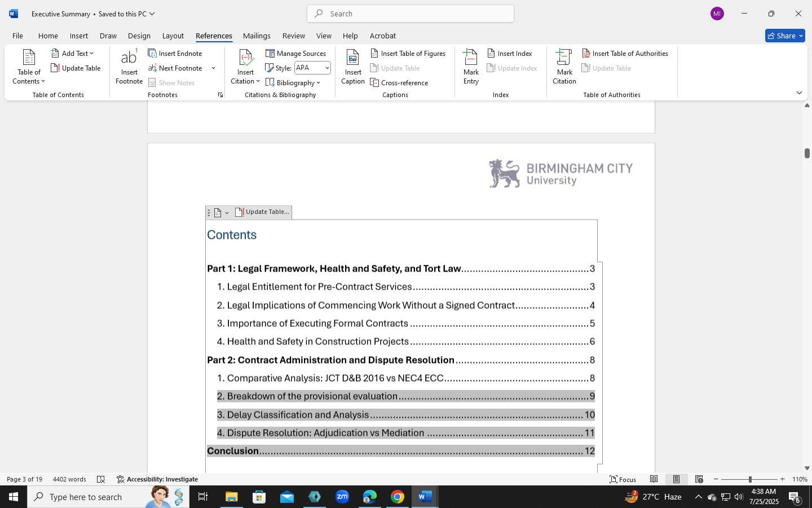The image size is (812, 508).
Task: Open the Next Footnote dropdown arrow
Action: pos(213,68)
